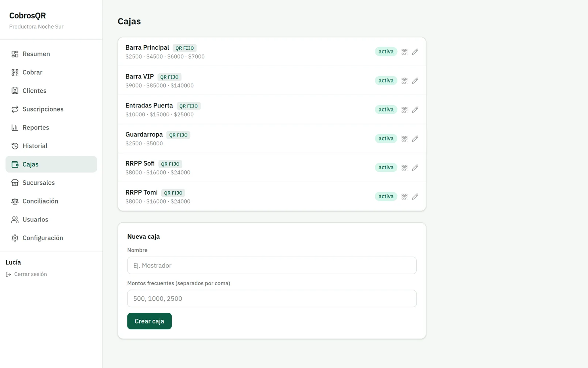Viewport: 588px width, 368px height.
Task: Click amounts "$8000 · $16000 · $24000" under RRPP Tomi
Action: point(158,202)
